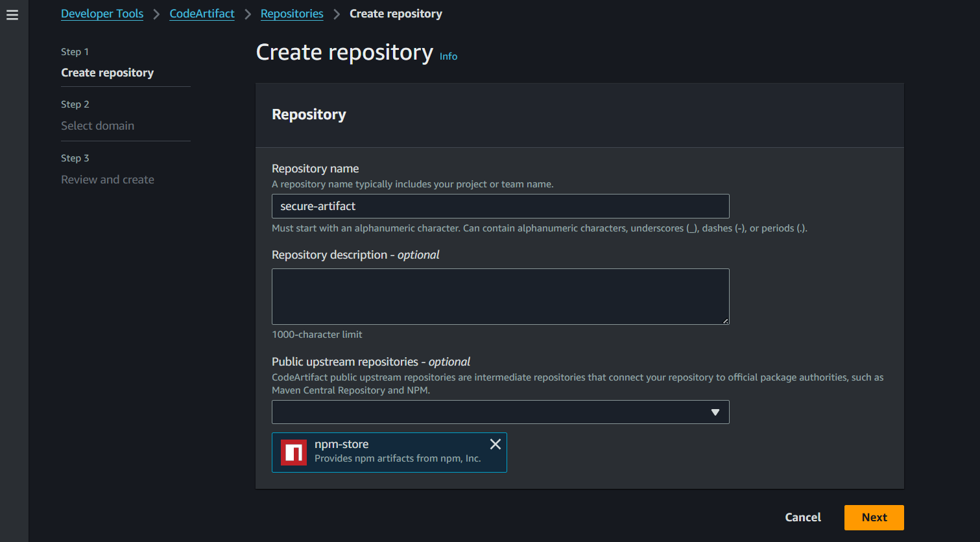Click the 'Repository' section heading
Image resolution: width=980 pixels, height=542 pixels.
309,115
